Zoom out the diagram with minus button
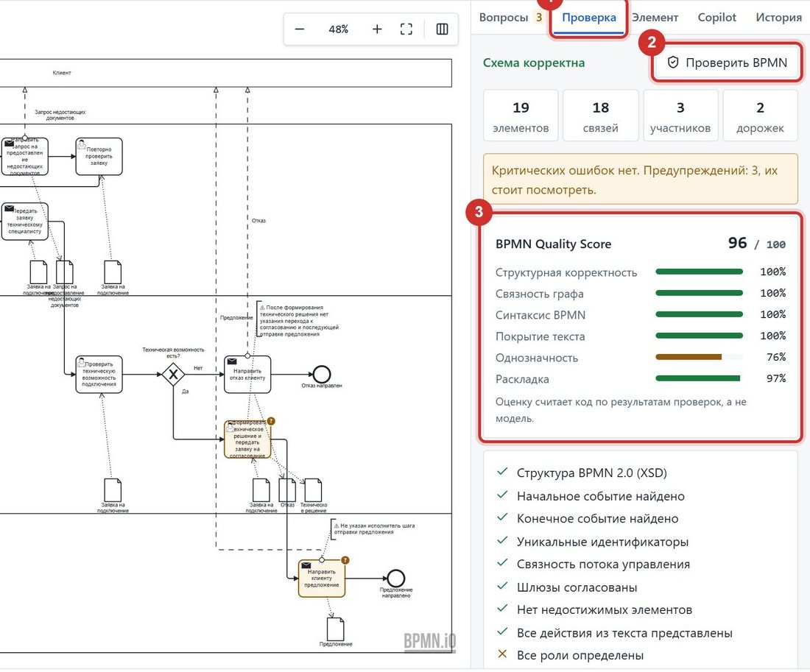 tap(300, 29)
